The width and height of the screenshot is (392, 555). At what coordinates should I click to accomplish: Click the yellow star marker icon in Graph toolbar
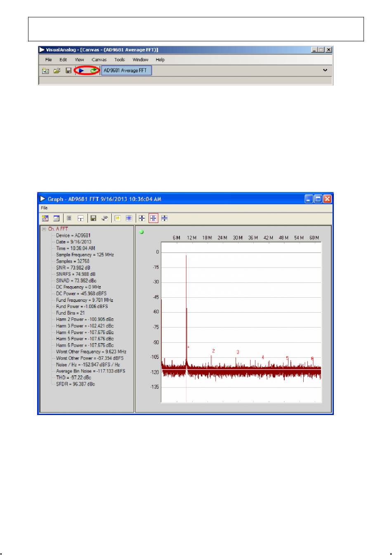[x=118, y=218]
